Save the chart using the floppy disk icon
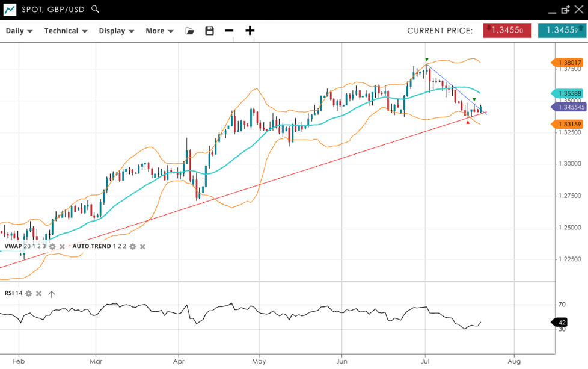The width and height of the screenshot is (588, 369). coord(209,31)
